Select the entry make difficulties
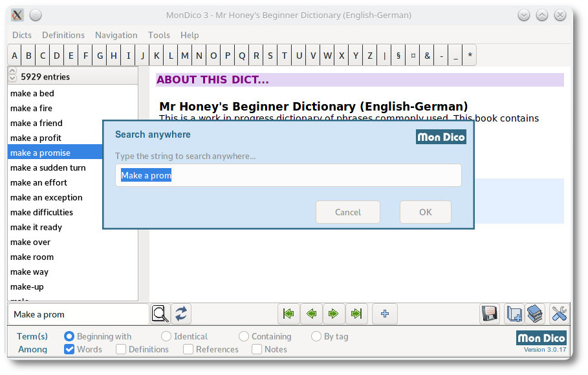The height and width of the screenshot is (375, 588). tap(55, 212)
